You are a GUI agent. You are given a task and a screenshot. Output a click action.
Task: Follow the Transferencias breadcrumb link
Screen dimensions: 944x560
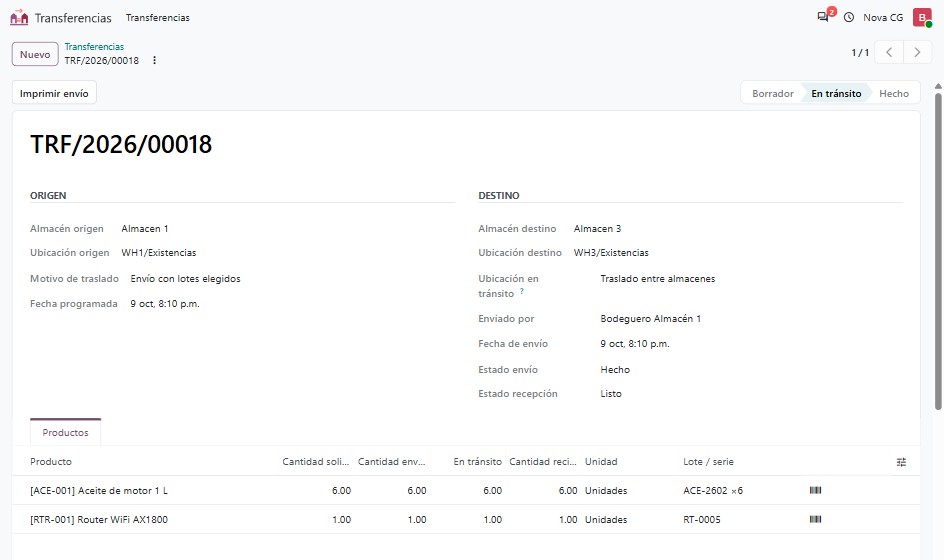click(x=94, y=46)
